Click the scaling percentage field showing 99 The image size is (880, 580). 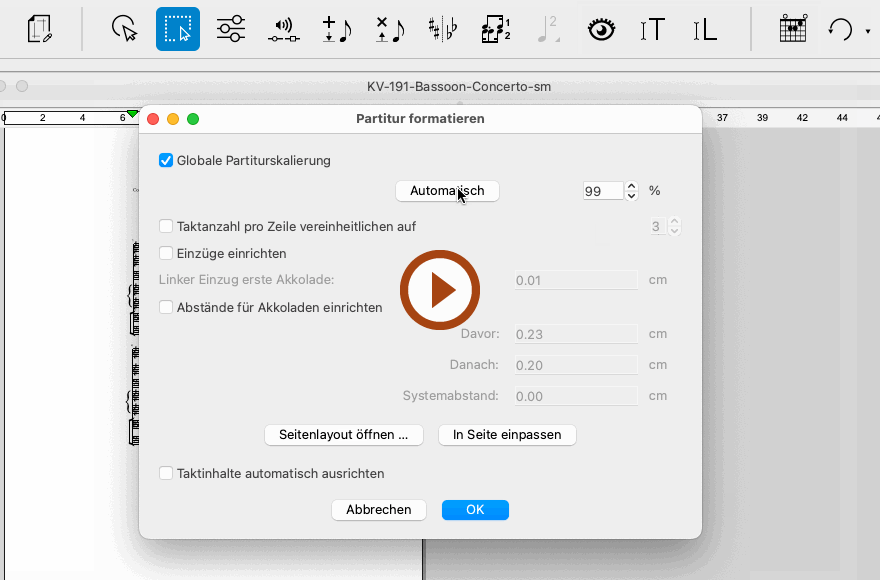603,191
